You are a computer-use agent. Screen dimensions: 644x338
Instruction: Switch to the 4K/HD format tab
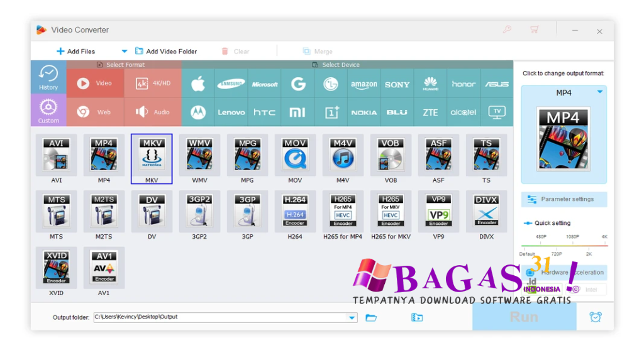pyautogui.click(x=153, y=84)
